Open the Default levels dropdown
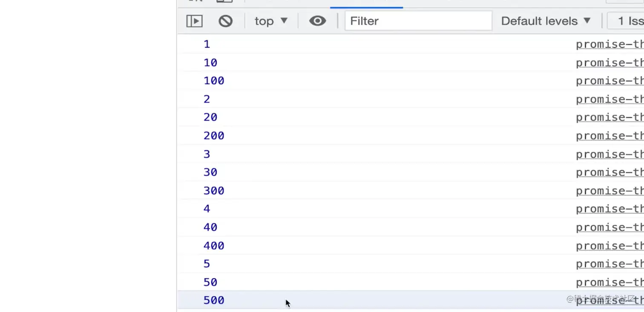 546,21
